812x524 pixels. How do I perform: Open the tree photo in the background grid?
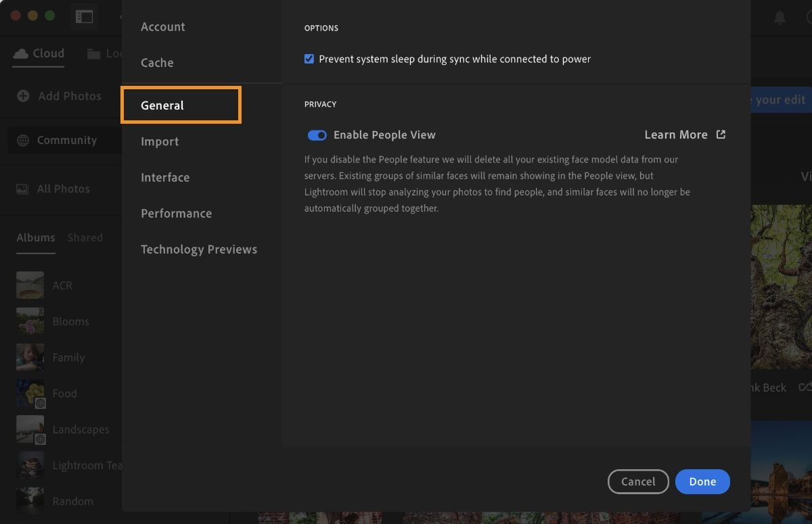(x=781, y=287)
